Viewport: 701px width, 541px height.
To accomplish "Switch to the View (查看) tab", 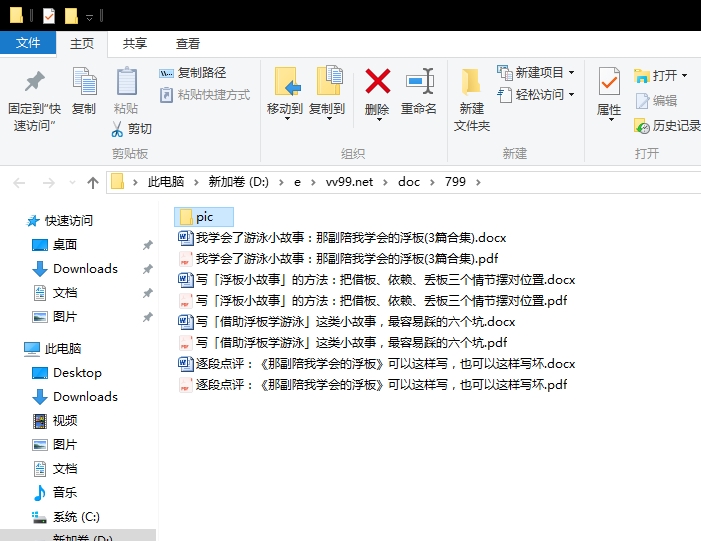I will 187,43.
